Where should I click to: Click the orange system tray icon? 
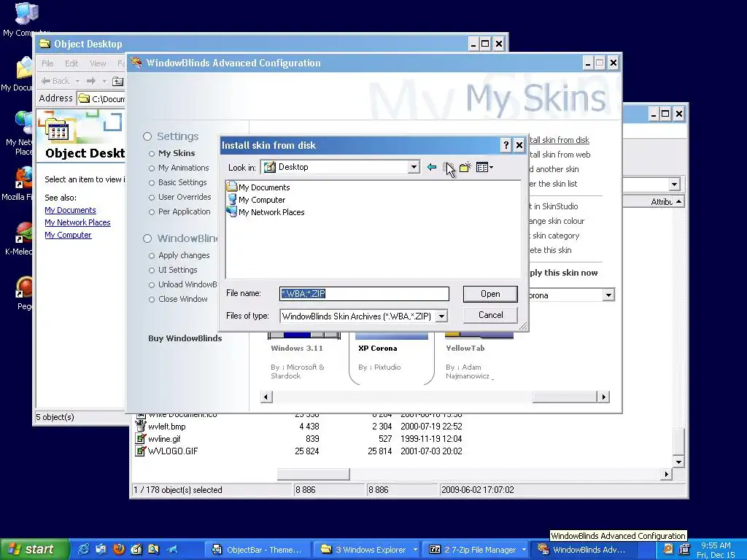[x=668, y=549]
